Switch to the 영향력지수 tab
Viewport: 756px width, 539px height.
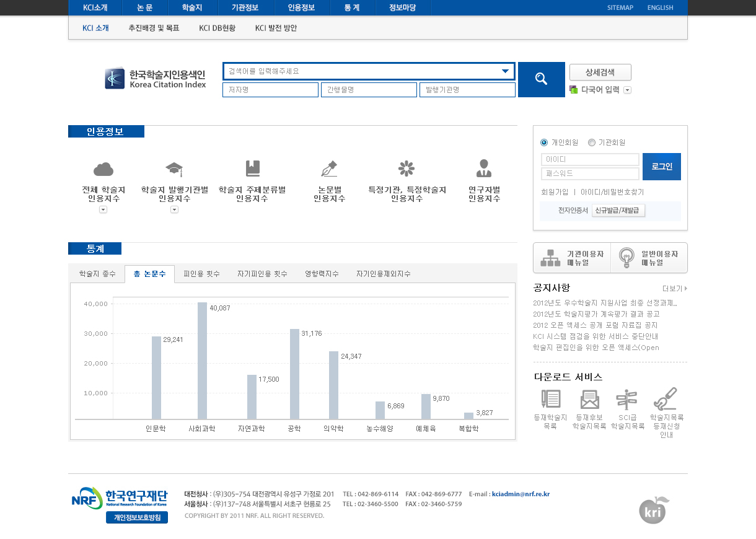[x=322, y=274]
